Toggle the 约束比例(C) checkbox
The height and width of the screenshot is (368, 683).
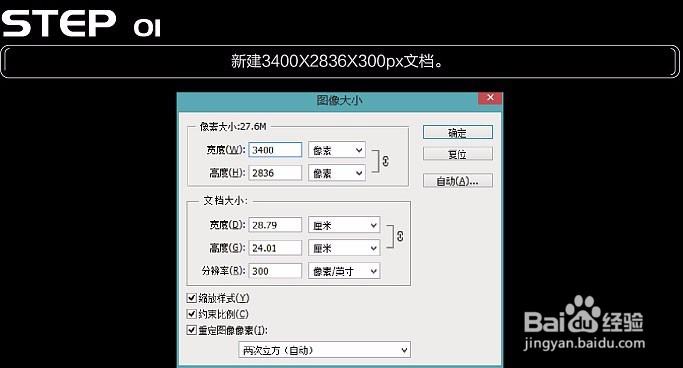[x=191, y=314]
